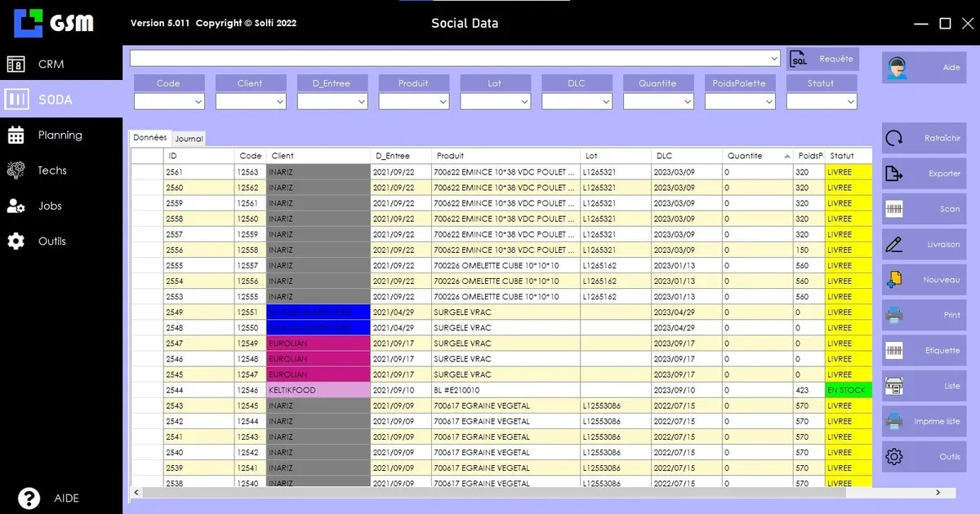Select the green EN STOCK status cell
The image size is (980, 514).
pos(848,390)
